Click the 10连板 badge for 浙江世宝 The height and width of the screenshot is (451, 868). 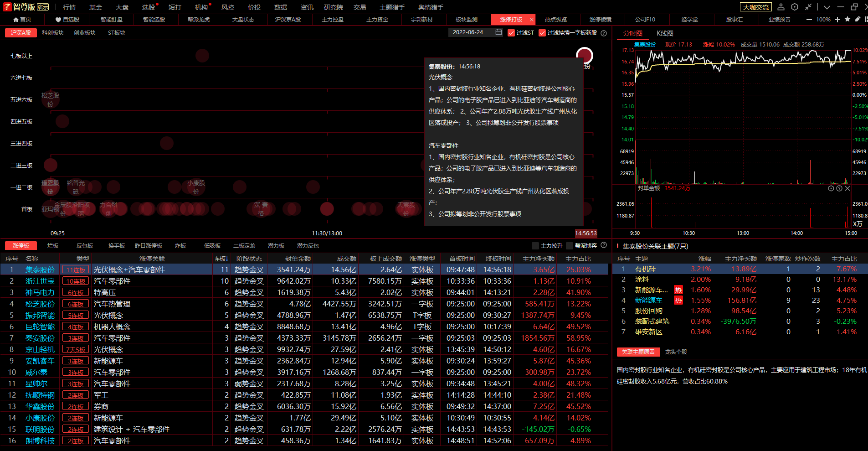[76, 281]
